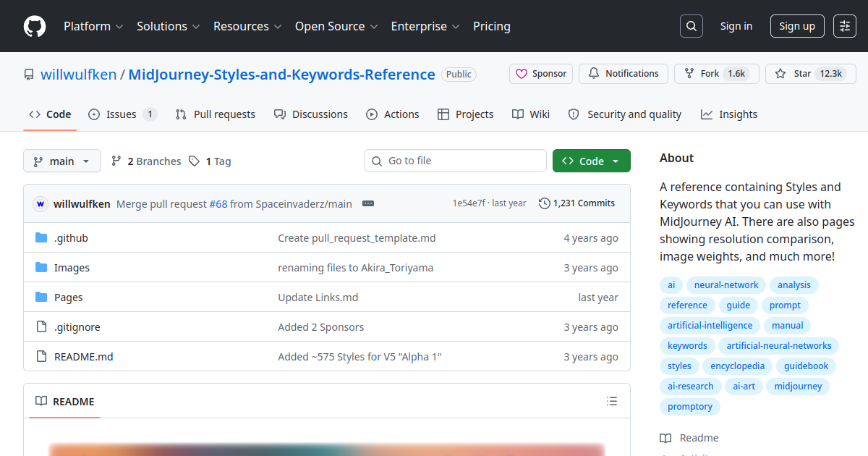Open GitHub home via Octocat logo
The width and height of the screenshot is (868, 456).
(x=35, y=26)
